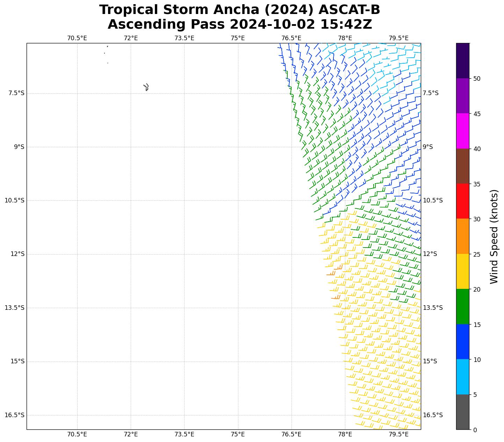
Task: Click the dark purple top colorbar segment
Action: pos(462,60)
